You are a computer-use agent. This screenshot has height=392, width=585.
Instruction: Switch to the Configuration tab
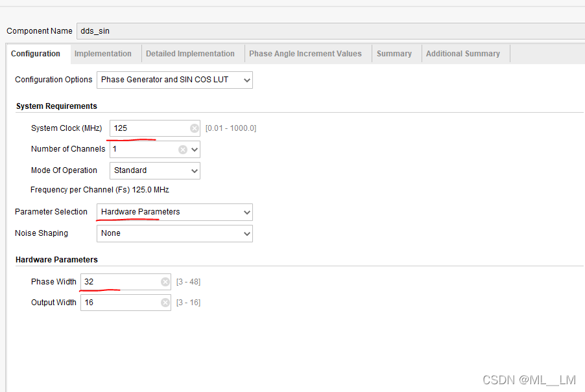(x=36, y=54)
